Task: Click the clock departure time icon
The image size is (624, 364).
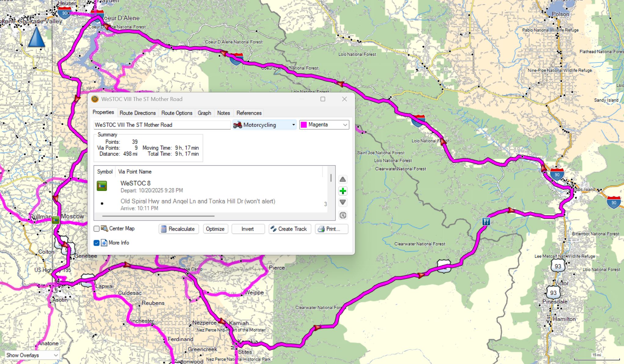Action: (343, 215)
